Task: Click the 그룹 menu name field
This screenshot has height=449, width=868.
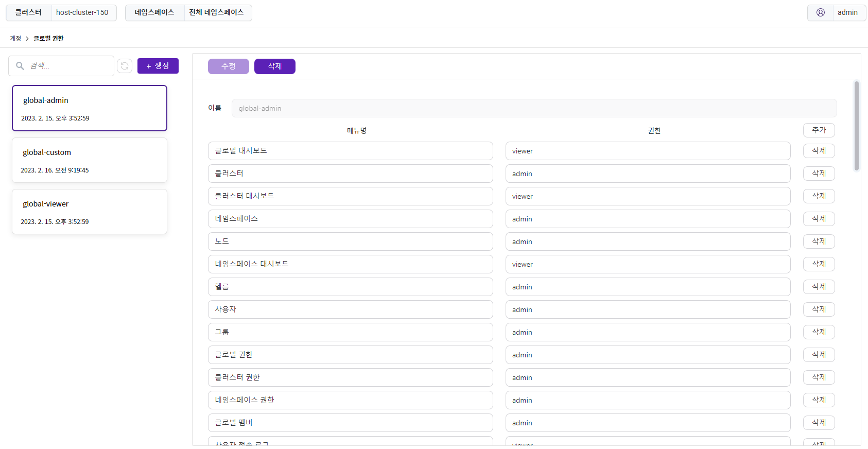Action: point(351,332)
